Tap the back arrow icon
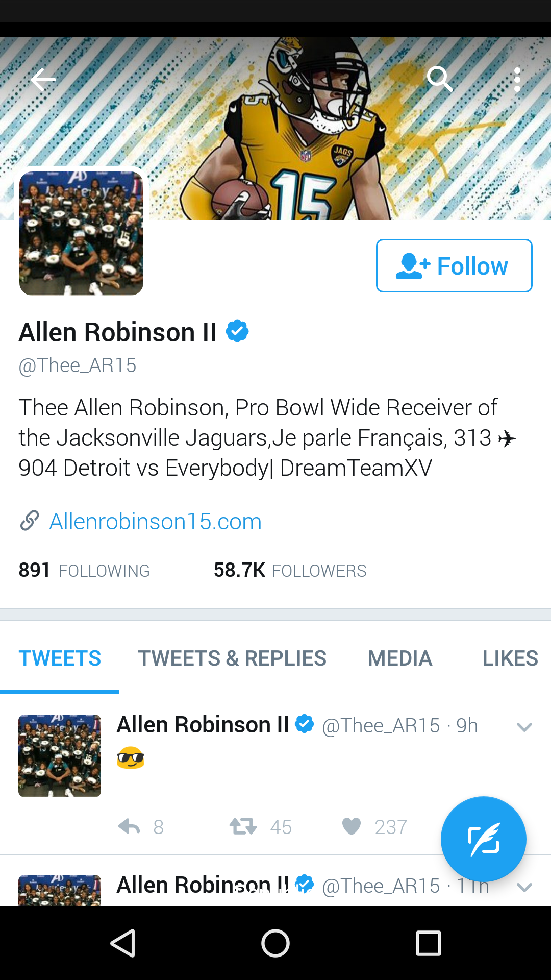This screenshot has height=980, width=551. tap(43, 80)
